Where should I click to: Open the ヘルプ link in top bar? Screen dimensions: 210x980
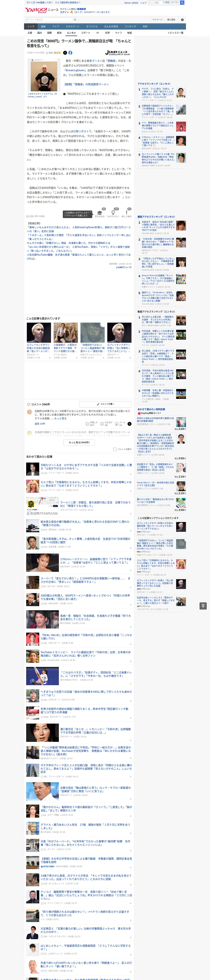click(x=143, y=3)
